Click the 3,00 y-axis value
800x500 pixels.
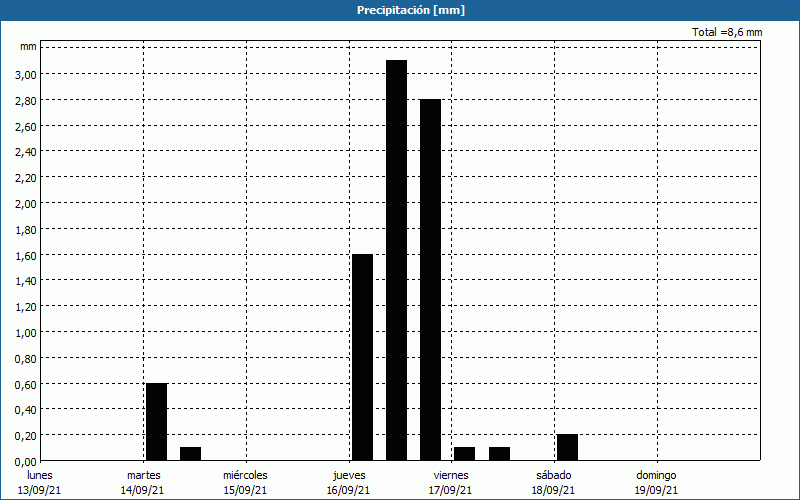pos(27,74)
